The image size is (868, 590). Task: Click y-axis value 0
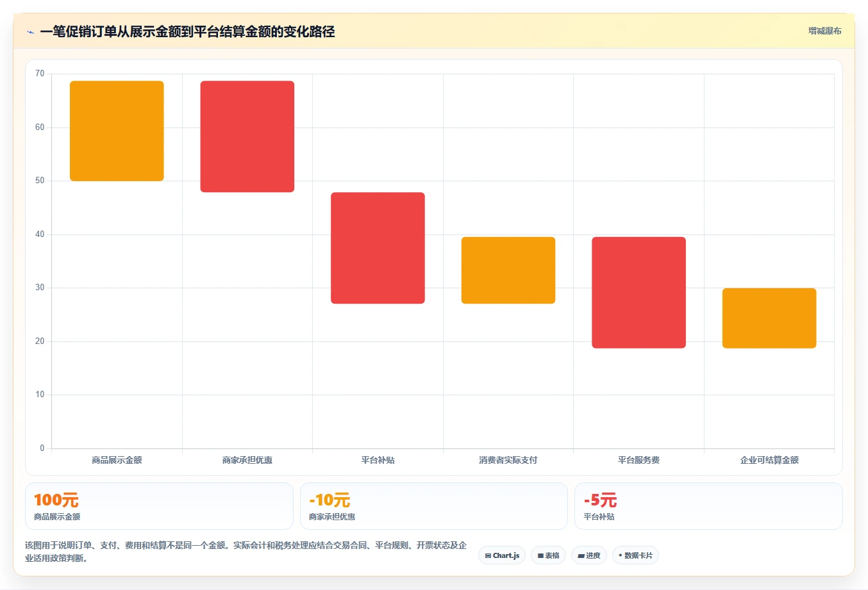pos(42,448)
